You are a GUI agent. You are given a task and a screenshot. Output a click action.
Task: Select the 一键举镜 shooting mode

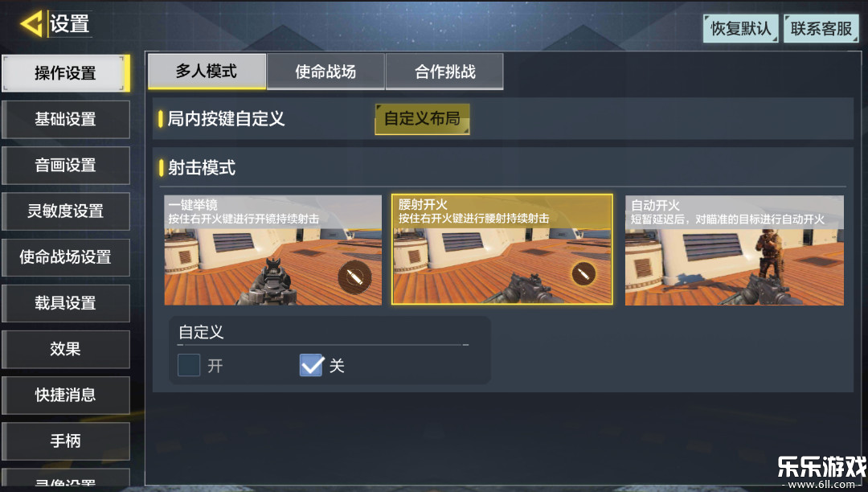coord(273,249)
